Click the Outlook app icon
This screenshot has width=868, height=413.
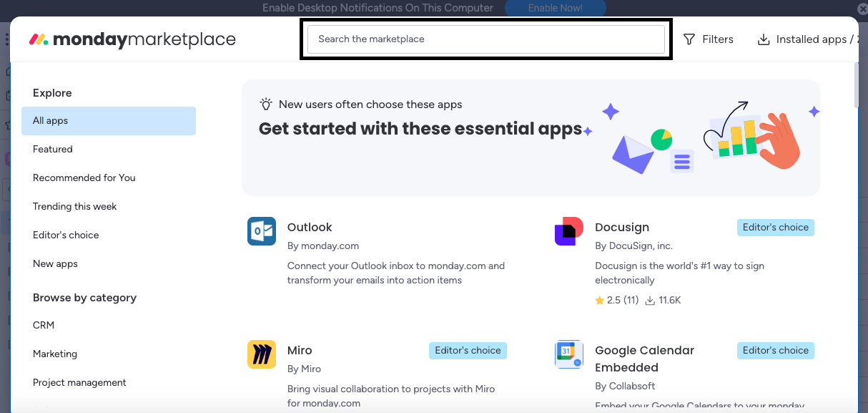(262, 231)
